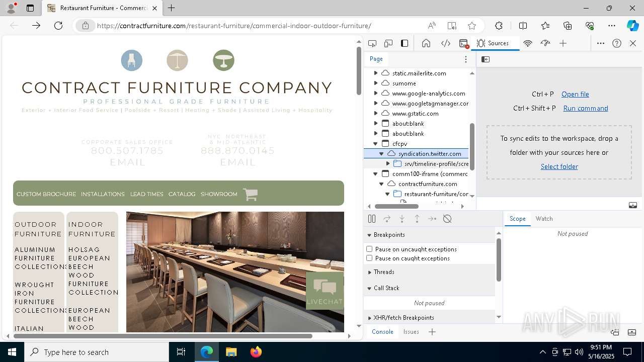The image size is (644, 362).
Task: Add this page to favorites star
Action: tap(472, 26)
